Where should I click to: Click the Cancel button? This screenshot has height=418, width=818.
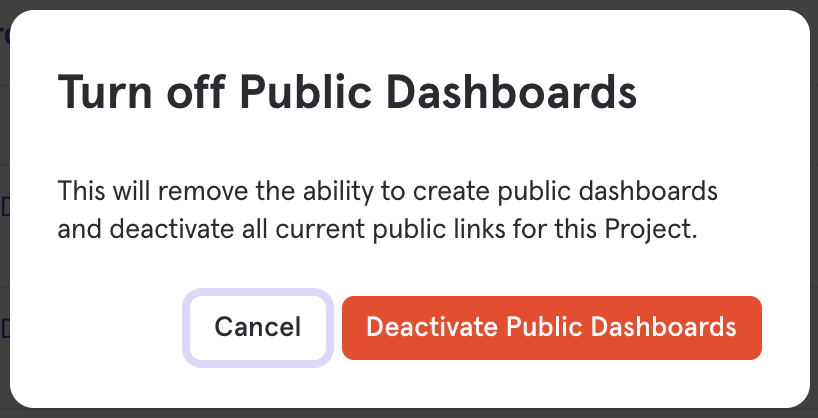(258, 326)
